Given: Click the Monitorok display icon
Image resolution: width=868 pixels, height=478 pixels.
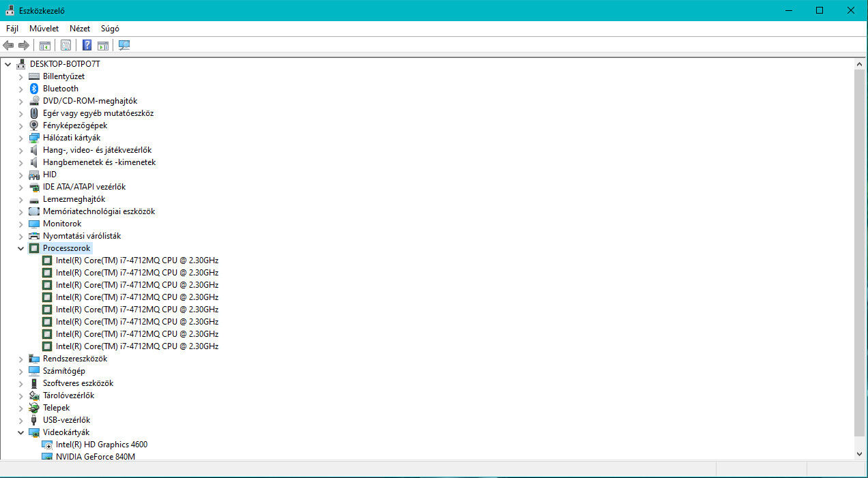Looking at the screenshot, I should (34, 224).
